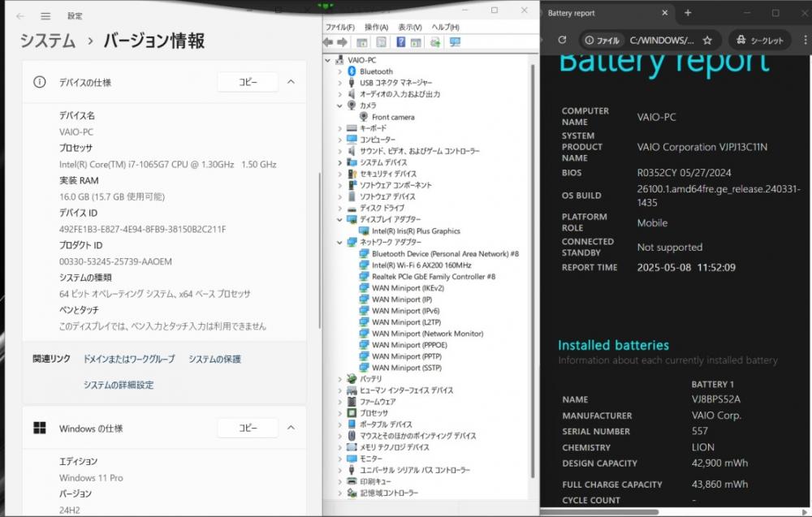
Task: Select Bluetooth Device (Personal Area Network) #8
Action: tap(445, 253)
